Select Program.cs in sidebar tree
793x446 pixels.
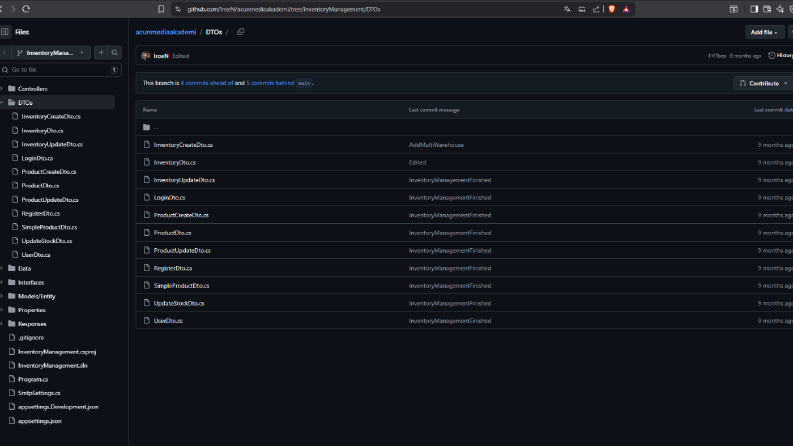click(33, 379)
